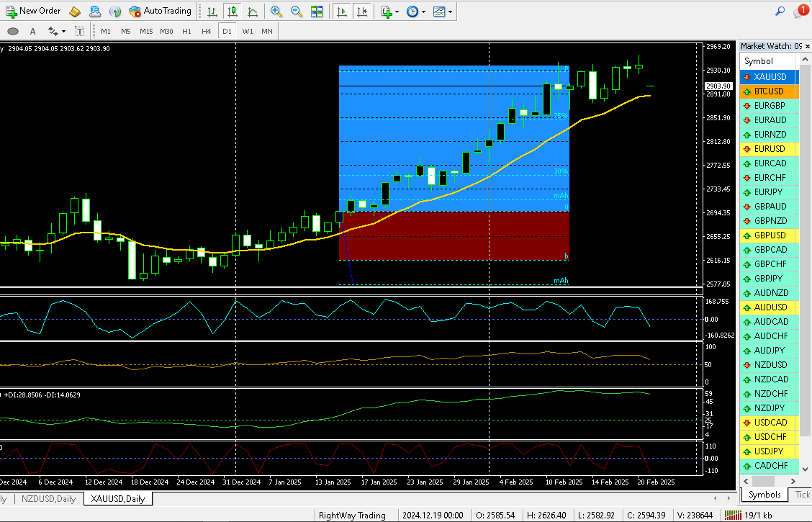Draw an ellipse with the shape tool
812x522 pixels.
tap(12, 31)
